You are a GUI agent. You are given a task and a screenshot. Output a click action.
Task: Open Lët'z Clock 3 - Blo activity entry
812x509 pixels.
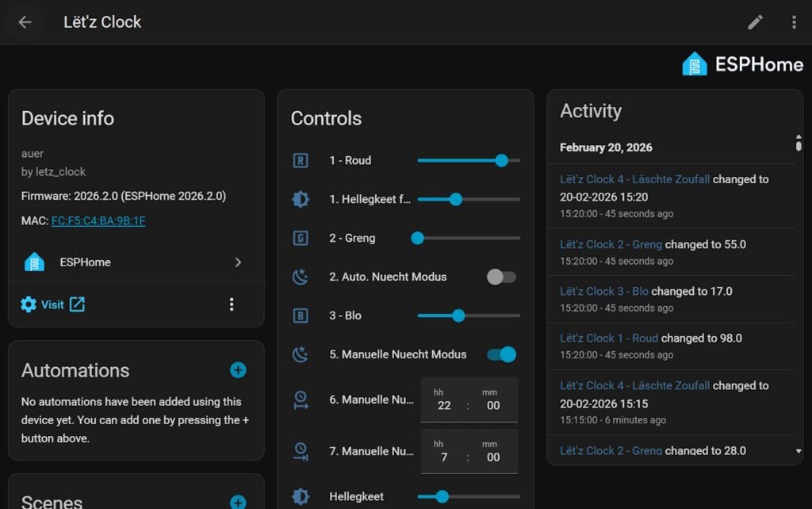[x=603, y=291]
